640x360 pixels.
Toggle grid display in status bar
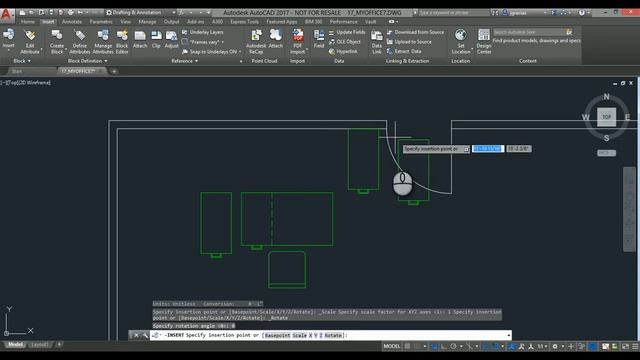coord(407,347)
